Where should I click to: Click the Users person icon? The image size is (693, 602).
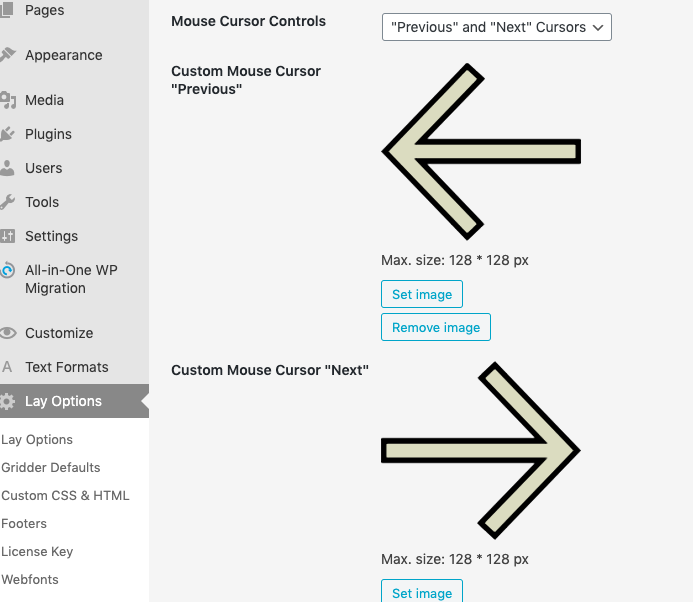tap(8, 168)
